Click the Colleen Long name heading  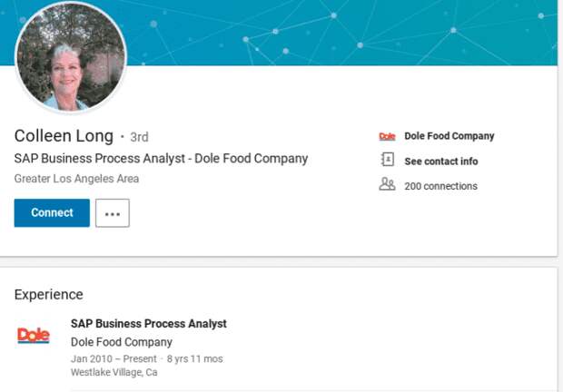click(x=64, y=136)
